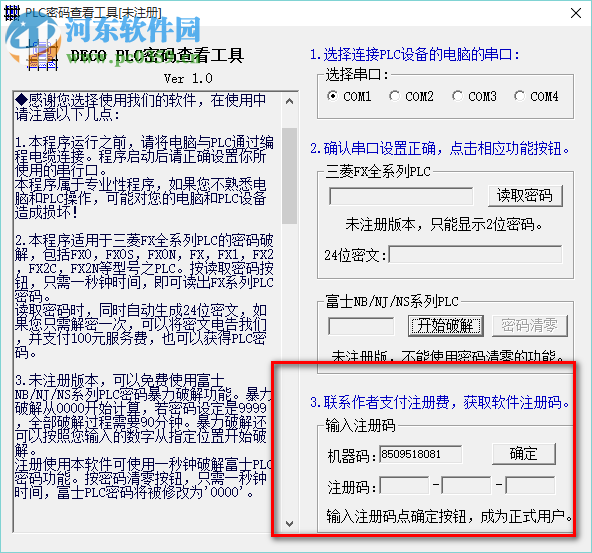Click the DECO logo icon beside the heading
Screen dimensions: 592x553
(x=42, y=56)
